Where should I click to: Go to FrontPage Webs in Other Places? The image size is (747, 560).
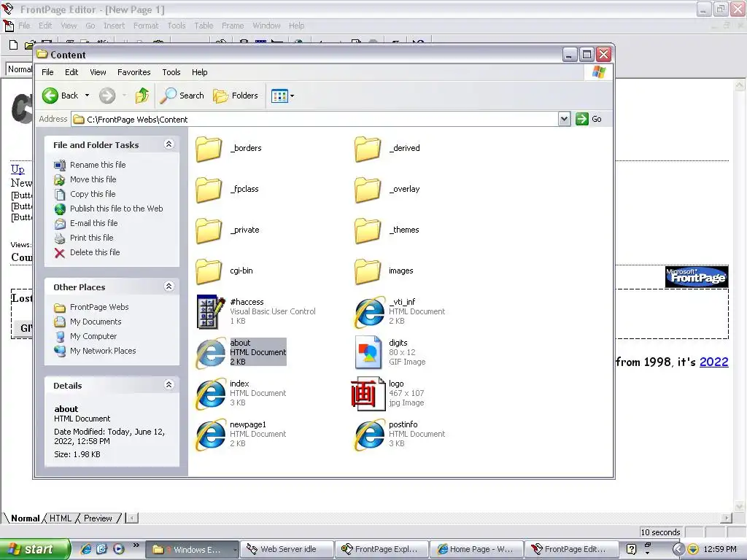[99, 307]
